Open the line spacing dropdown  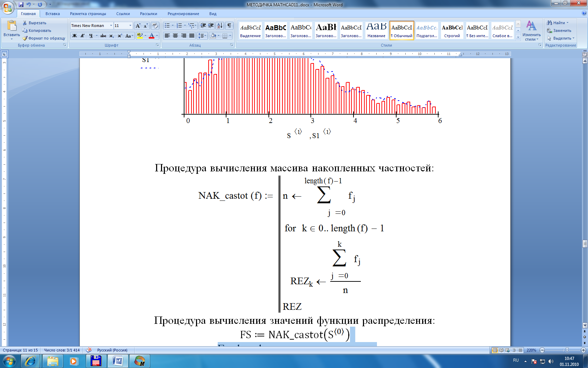click(202, 36)
